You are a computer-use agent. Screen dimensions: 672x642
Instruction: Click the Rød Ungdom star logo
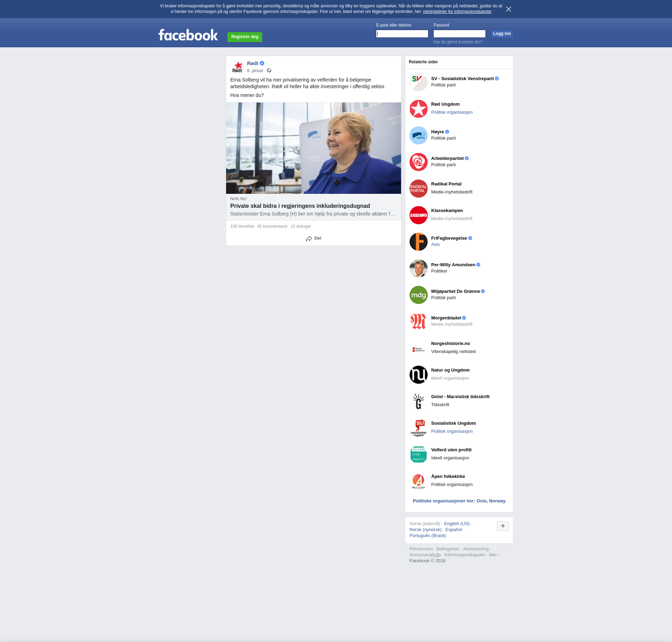tap(419, 109)
